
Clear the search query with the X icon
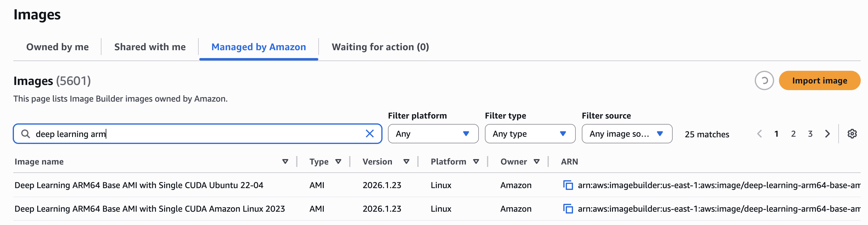pos(370,134)
